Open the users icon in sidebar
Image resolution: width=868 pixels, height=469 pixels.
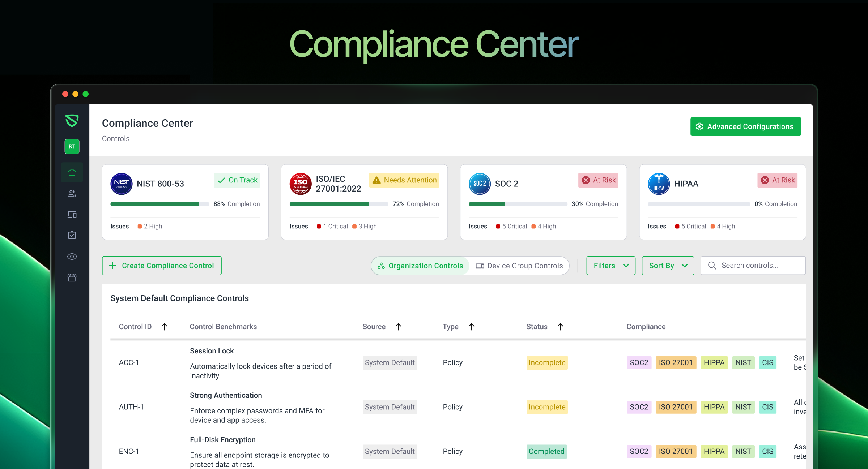72,193
